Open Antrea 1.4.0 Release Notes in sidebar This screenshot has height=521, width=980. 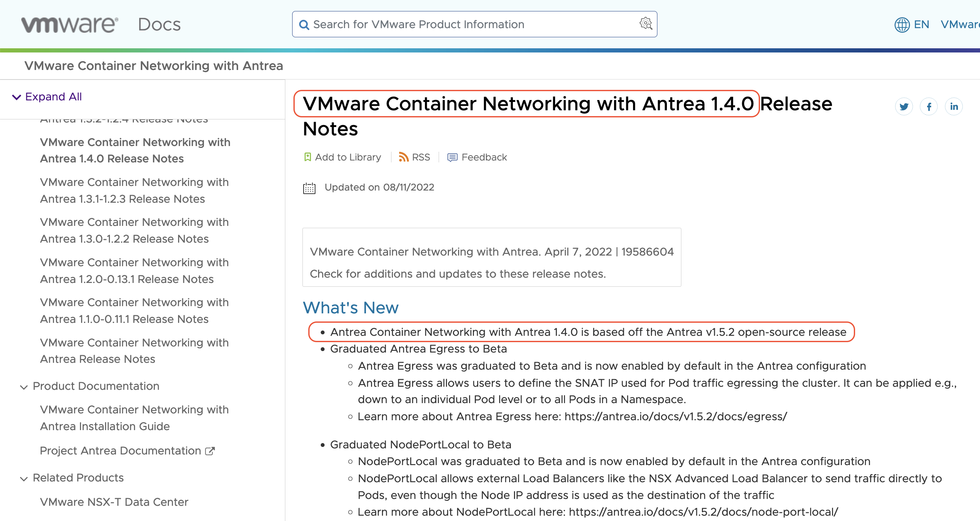coord(135,150)
